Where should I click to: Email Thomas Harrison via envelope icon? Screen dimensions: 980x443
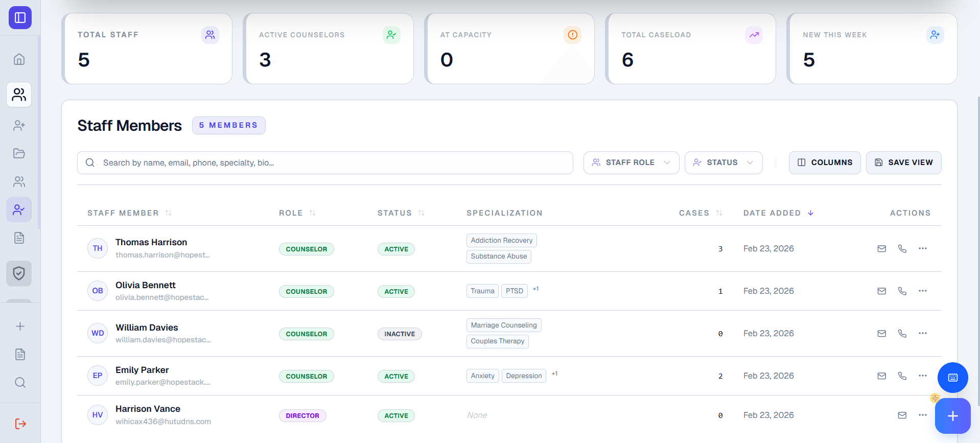point(881,249)
